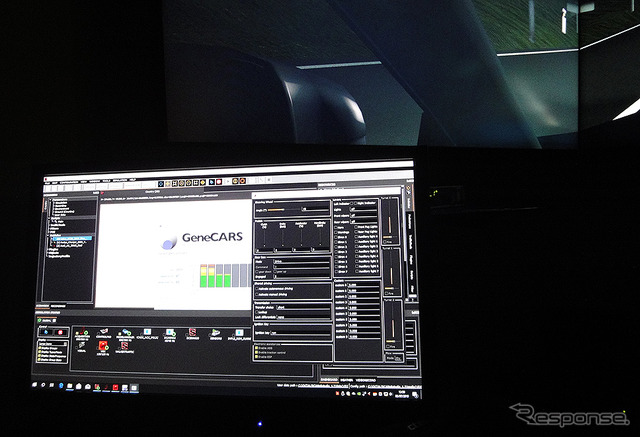This screenshot has height=437, width=640.
Task: Click the red stop icon in top toolbar
Action: [219, 182]
